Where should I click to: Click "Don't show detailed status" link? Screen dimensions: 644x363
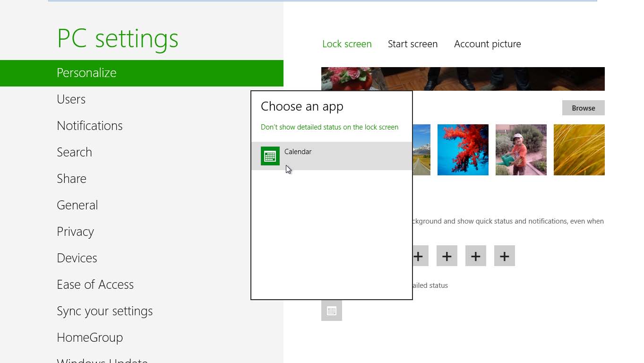pyautogui.click(x=329, y=127)
